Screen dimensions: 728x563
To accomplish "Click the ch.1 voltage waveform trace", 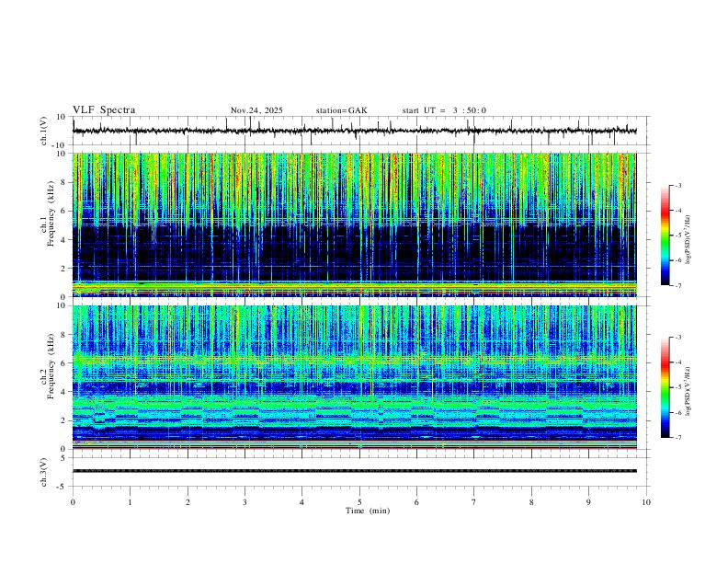I will (x=354, y=131).
